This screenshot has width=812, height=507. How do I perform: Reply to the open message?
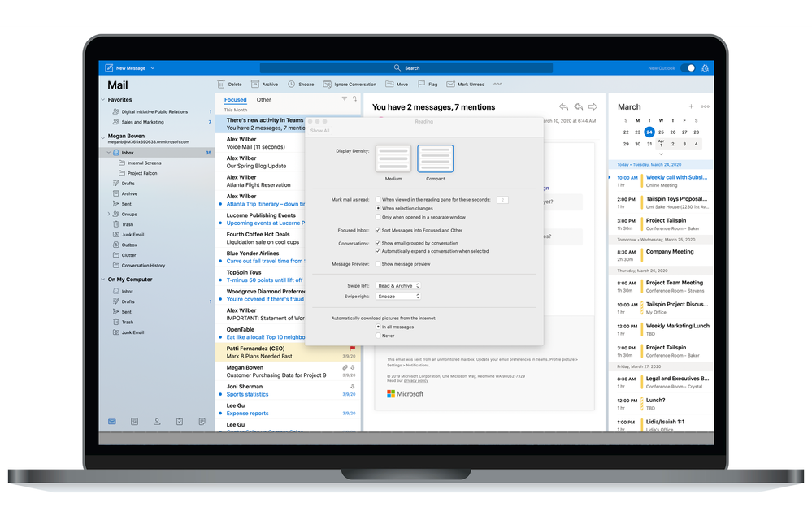pos(563,106)
